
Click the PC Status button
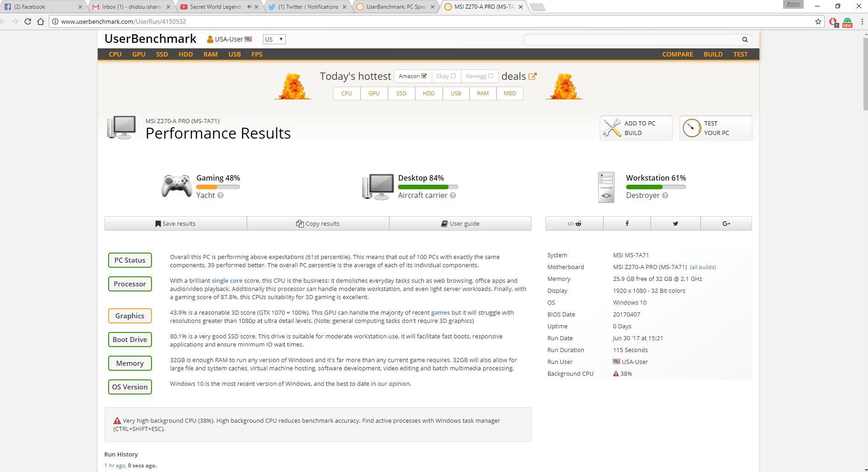click(130, 260)
